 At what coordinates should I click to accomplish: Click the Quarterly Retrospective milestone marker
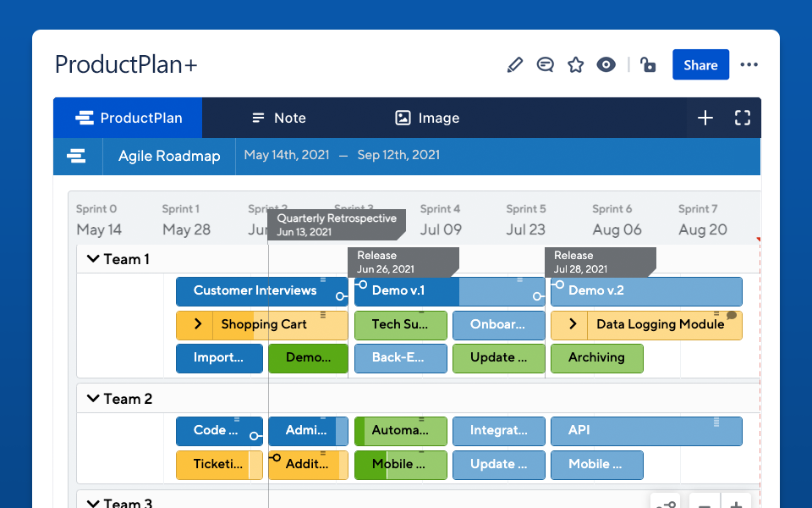coord(337,224)
